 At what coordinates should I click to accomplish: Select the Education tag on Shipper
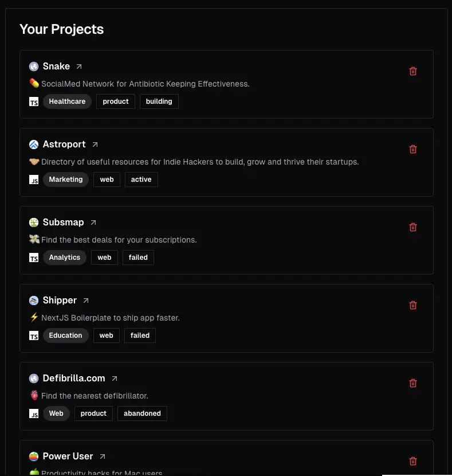coord(65,335)
